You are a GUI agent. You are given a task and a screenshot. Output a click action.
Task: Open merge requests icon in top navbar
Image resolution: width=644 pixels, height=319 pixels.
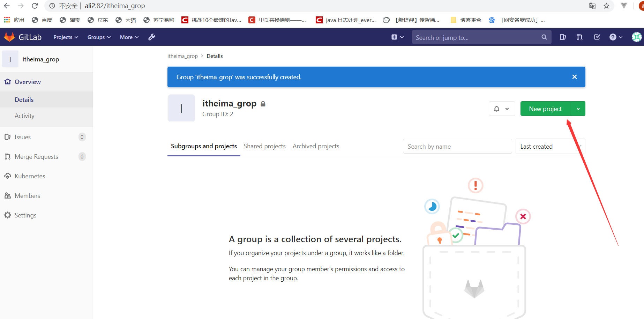tap(580, 37)
